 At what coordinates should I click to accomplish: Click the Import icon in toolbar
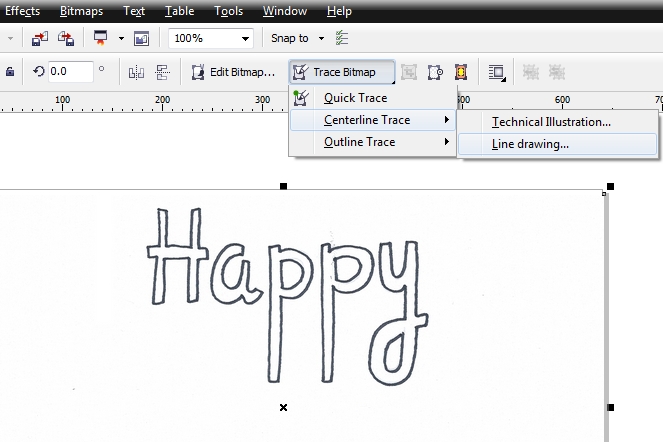click(x=40, y=38)
